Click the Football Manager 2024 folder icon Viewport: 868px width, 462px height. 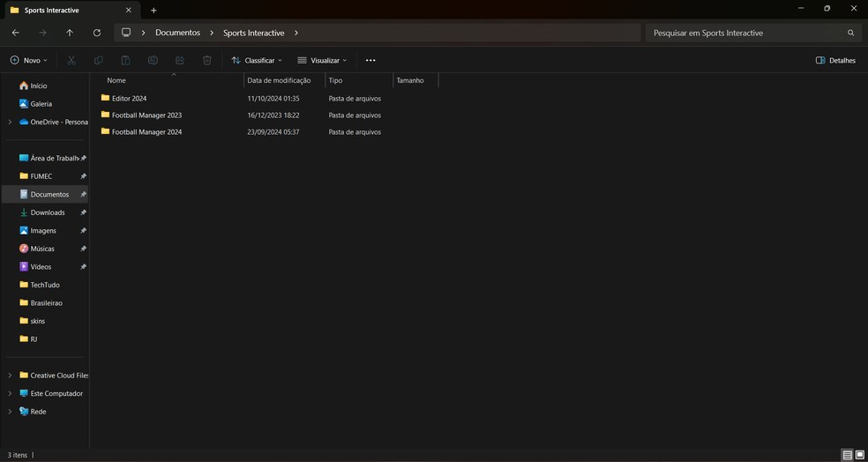click(105, 131)
